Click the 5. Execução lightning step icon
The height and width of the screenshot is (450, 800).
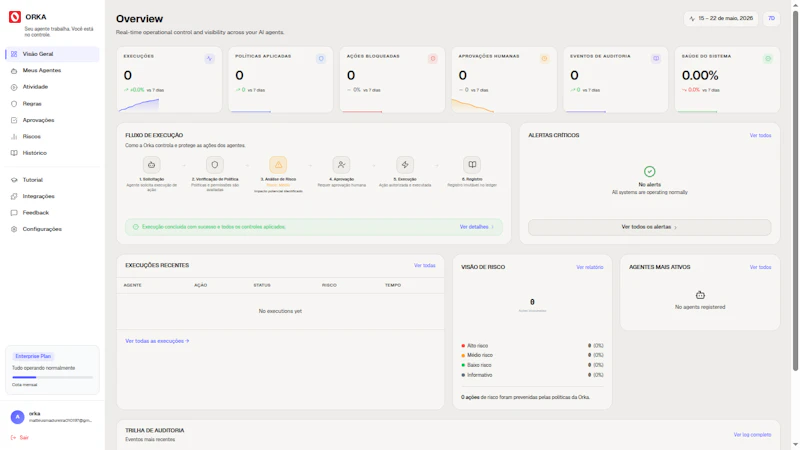point(405,165)
